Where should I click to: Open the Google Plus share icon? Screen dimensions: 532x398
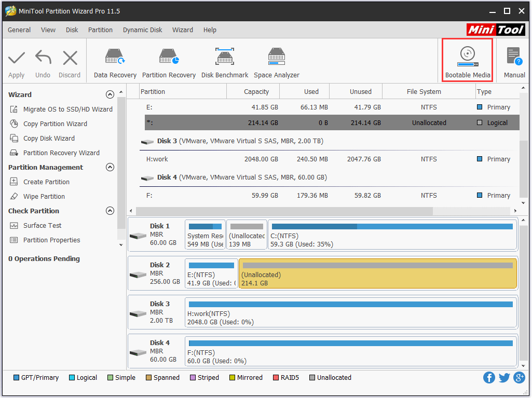pos(519,377)
